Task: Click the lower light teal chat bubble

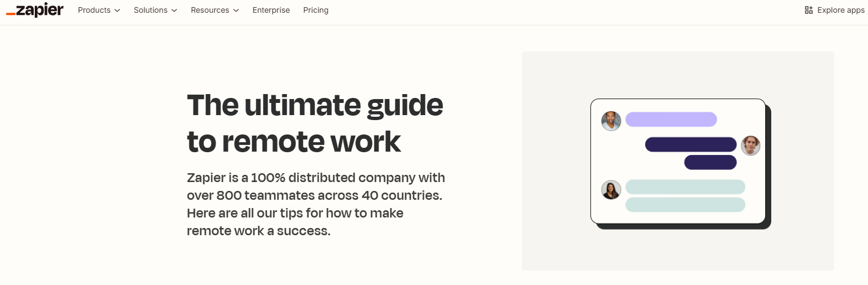Action: click(x=685, y=205)
